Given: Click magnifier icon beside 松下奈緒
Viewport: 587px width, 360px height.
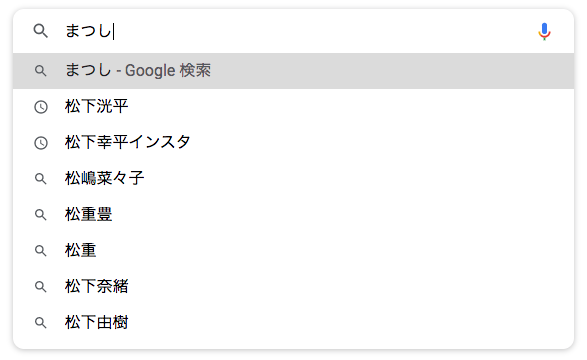Looking at the screenshot, I should click(x=40, y=287).
